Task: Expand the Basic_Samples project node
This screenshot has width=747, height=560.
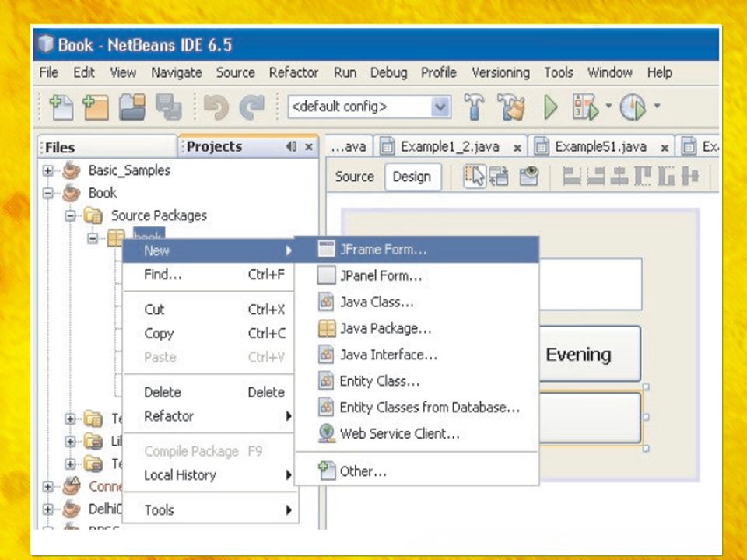Action: pos(47,170)
